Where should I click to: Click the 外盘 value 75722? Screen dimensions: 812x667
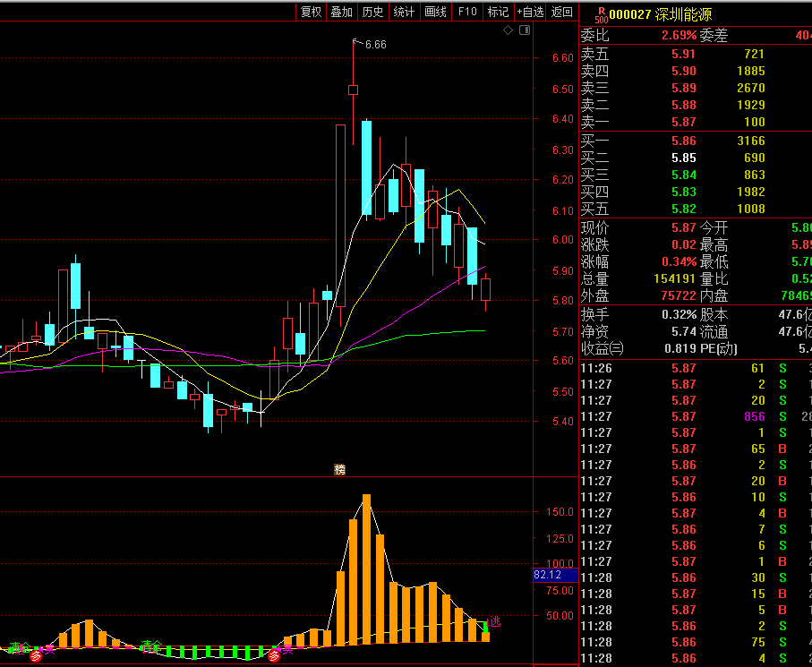679,295
